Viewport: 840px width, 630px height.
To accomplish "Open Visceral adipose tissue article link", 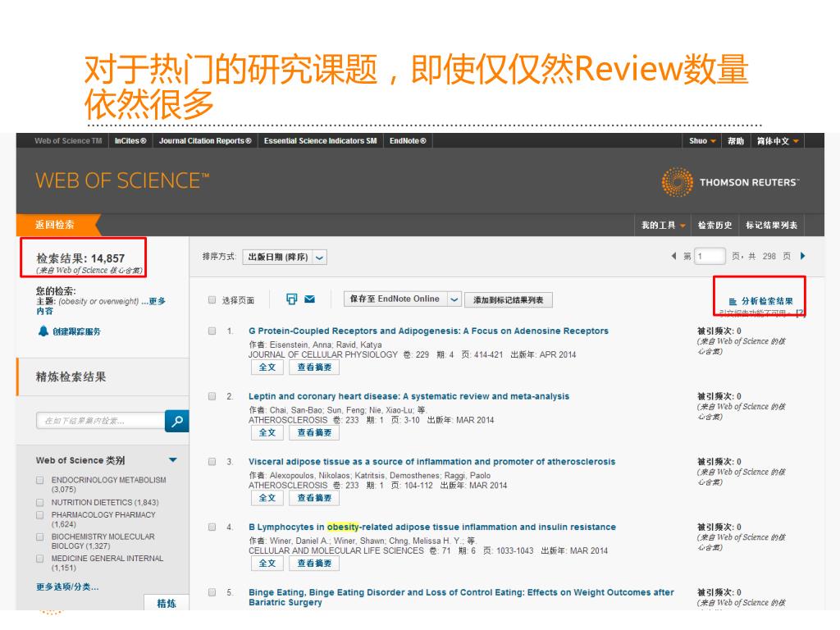I will pos(431,462).
